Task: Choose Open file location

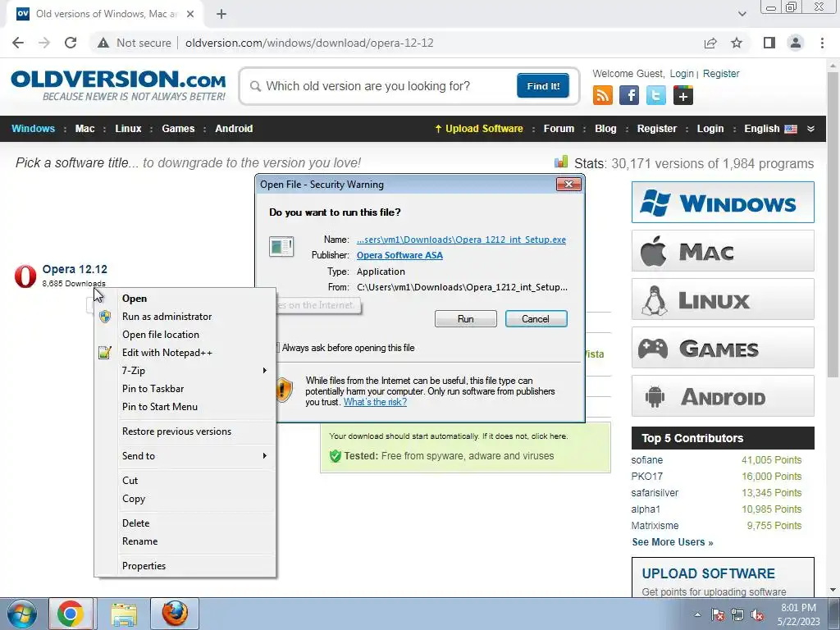Action: [x=185, y=335]
